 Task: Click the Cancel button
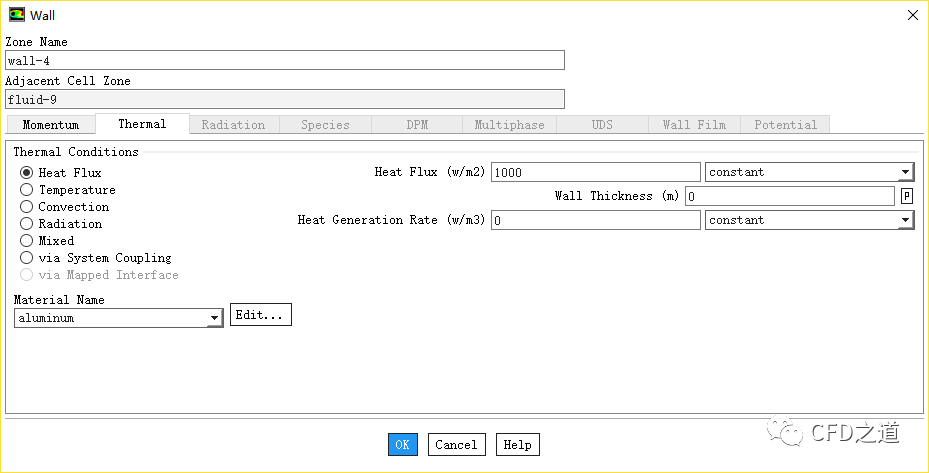(456, 445)
